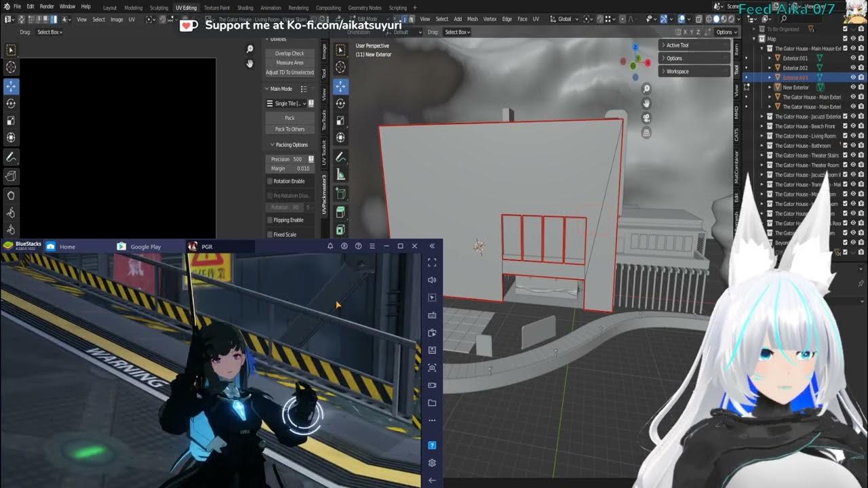This screenshot has height=488, width=868.
Task: Select the Inset Faces tool in 3D viewport
Action: tap(341, 230)
